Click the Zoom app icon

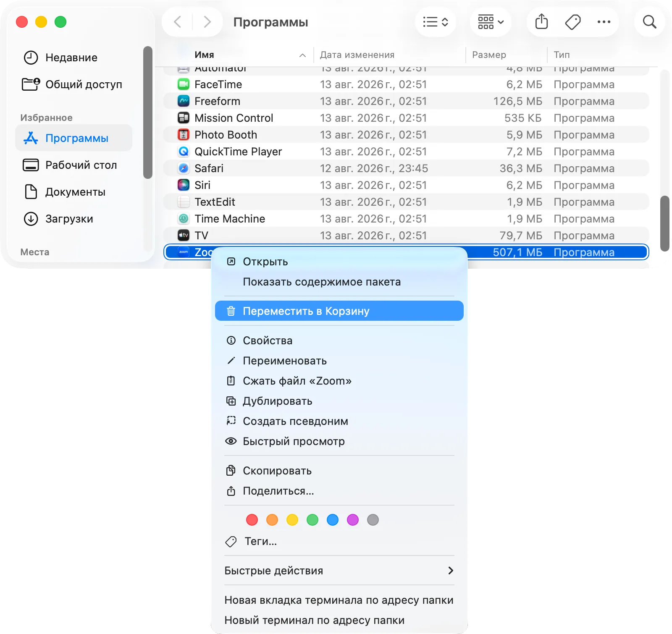(184, 252)
